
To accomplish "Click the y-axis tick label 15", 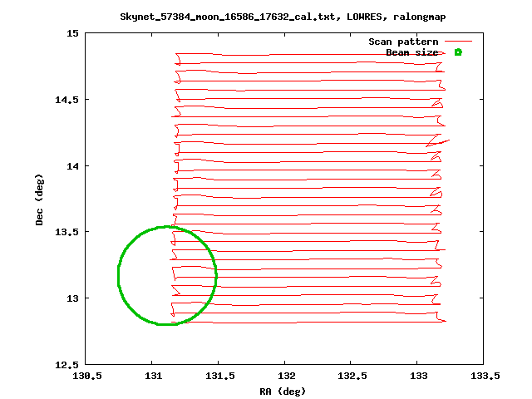I will pyautogui.click(x=72, y=33).
